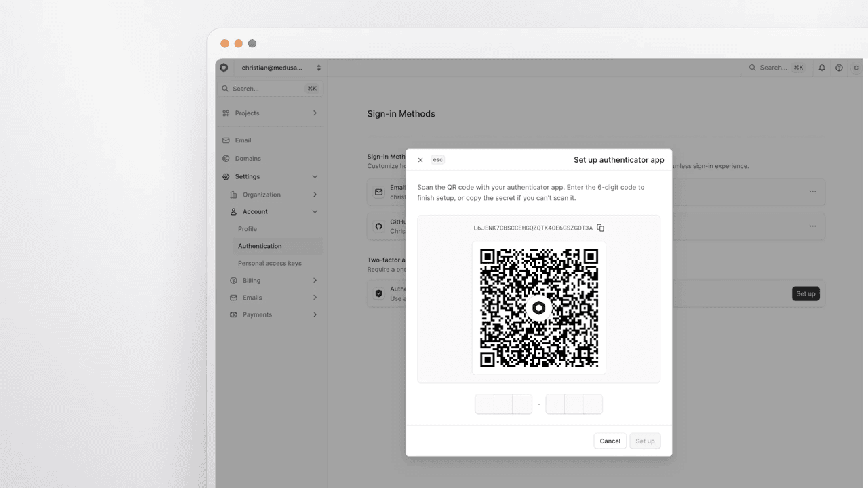Click the Domains globe icon

pos(226,159)
